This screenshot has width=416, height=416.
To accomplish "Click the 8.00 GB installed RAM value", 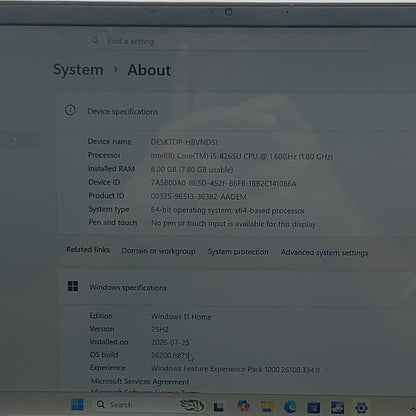I will point(192,170).
